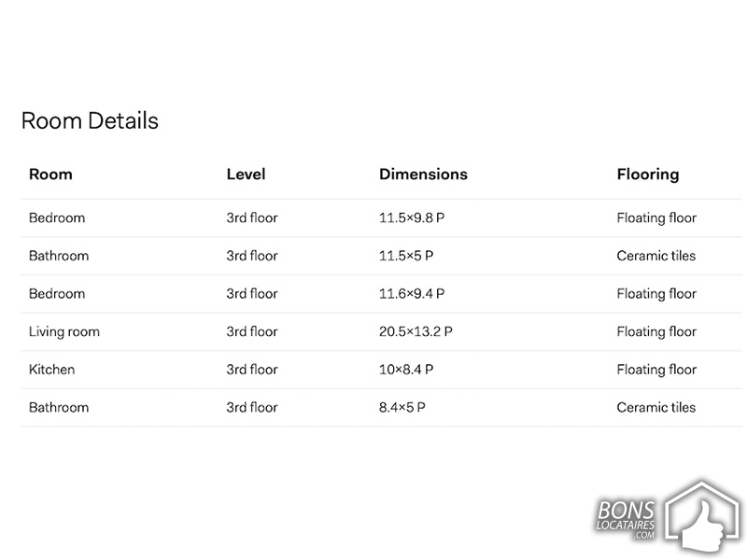Click 3rd floor in the Living room row
This screenshot has width=747, height=560.
(251, 331)
